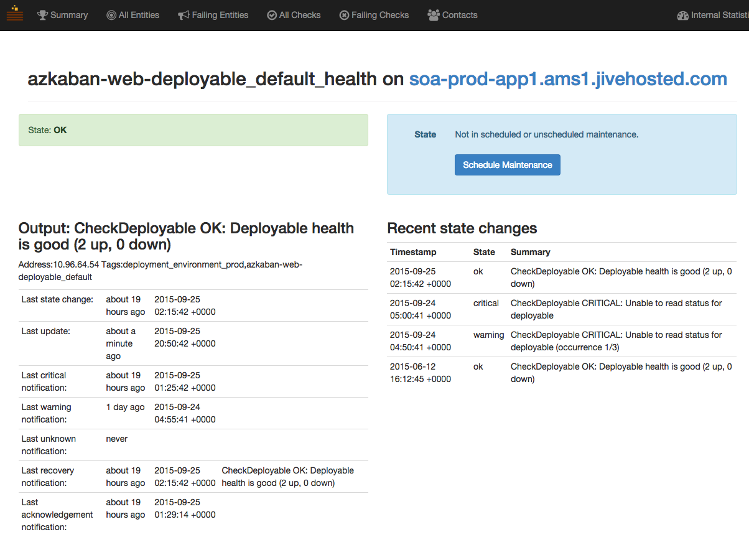
Task: Click the recovery notification summary text
Action: tap(288, 477)
